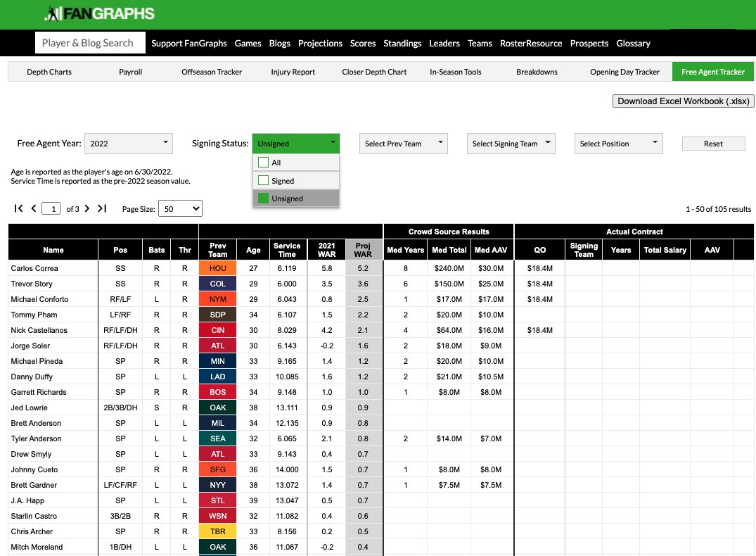Open the Free Agent Year dropdown
This screenshot has width=756, height=556.
[x=128, y=144]
